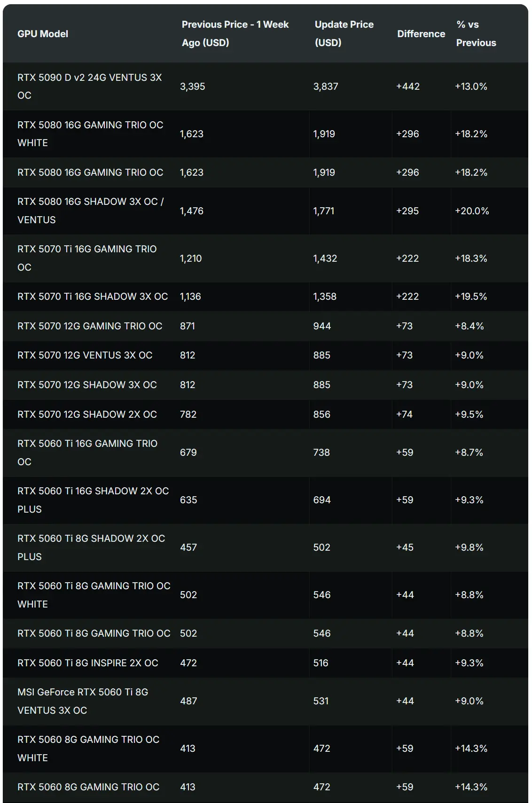Select the RTX 5080 16G SHADOW 3X OC model cell
Viewport: 532px width, 803px height.
click(x=91, y=211)
